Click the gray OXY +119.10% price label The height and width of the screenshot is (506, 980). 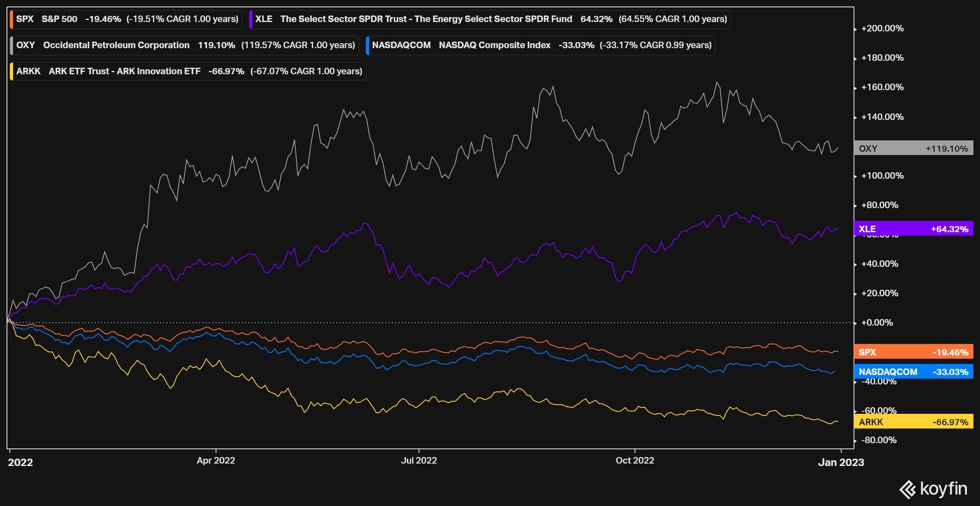point(913,149)
